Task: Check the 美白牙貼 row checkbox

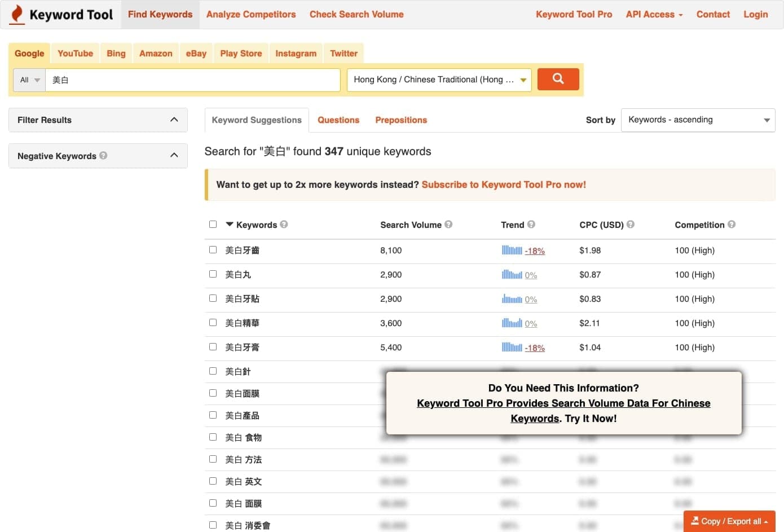Action: click(x=213, y=298)
